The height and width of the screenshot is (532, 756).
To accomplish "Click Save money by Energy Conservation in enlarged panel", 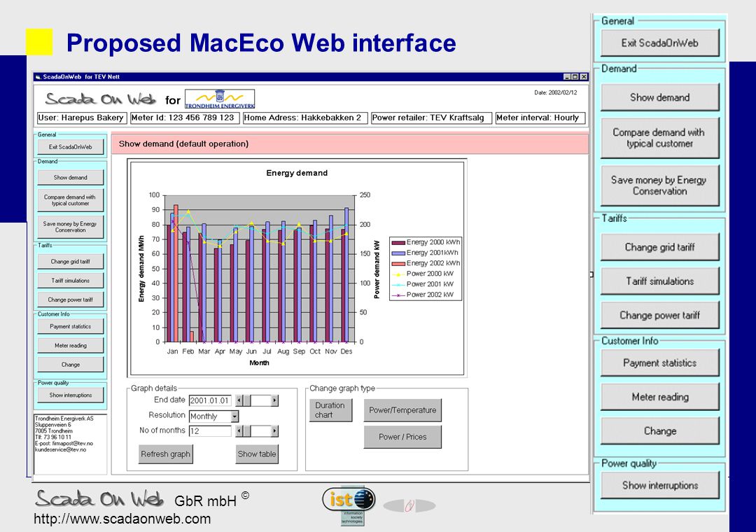I will pos(659,185).
